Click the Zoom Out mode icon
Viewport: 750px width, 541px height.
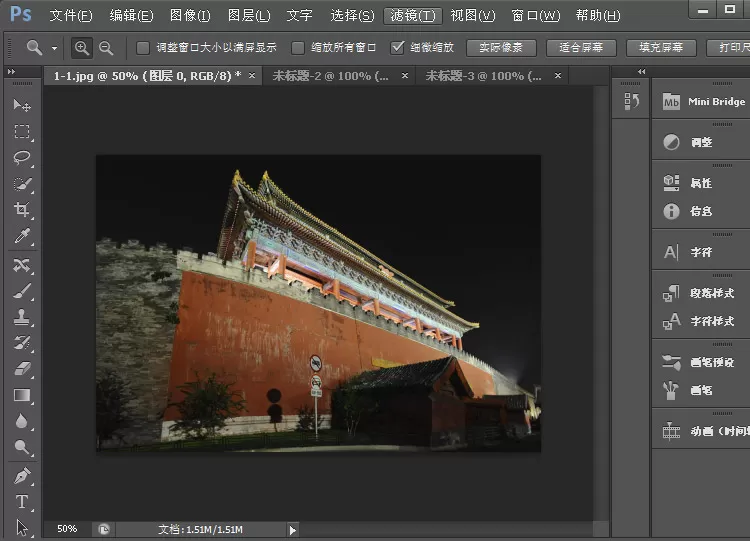pos(106,48)
